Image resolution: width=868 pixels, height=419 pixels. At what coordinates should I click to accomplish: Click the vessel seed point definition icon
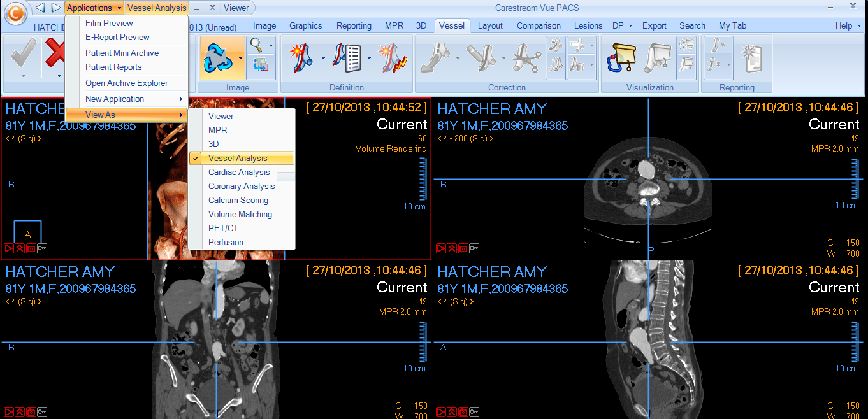pos(303,57)
